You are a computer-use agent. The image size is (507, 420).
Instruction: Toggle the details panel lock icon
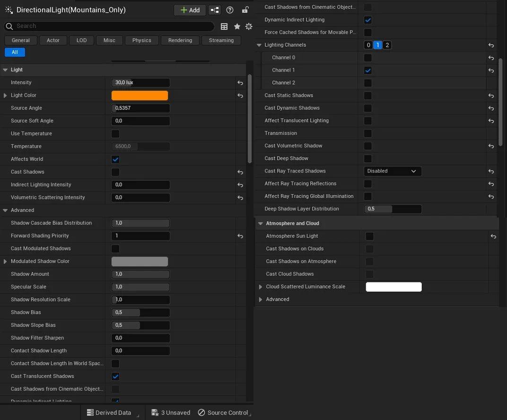pyautogui.click(x=245, y=10)
